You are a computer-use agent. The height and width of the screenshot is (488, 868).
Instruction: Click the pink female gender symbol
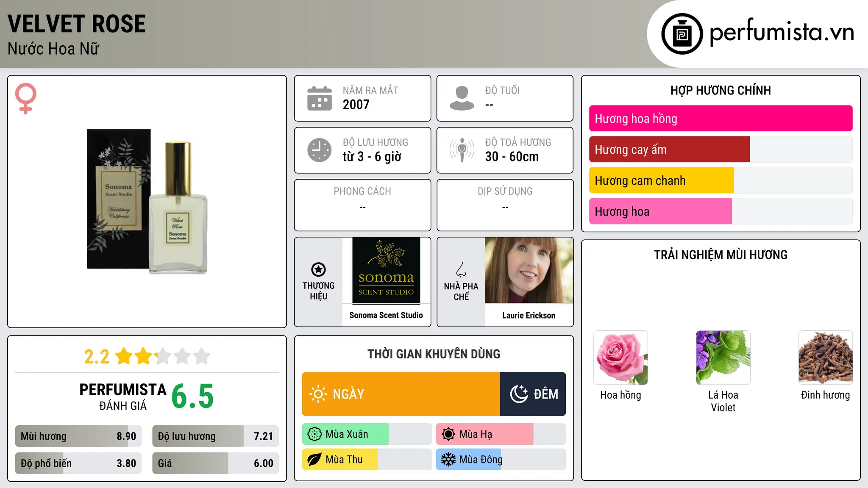tap(26, 98)
